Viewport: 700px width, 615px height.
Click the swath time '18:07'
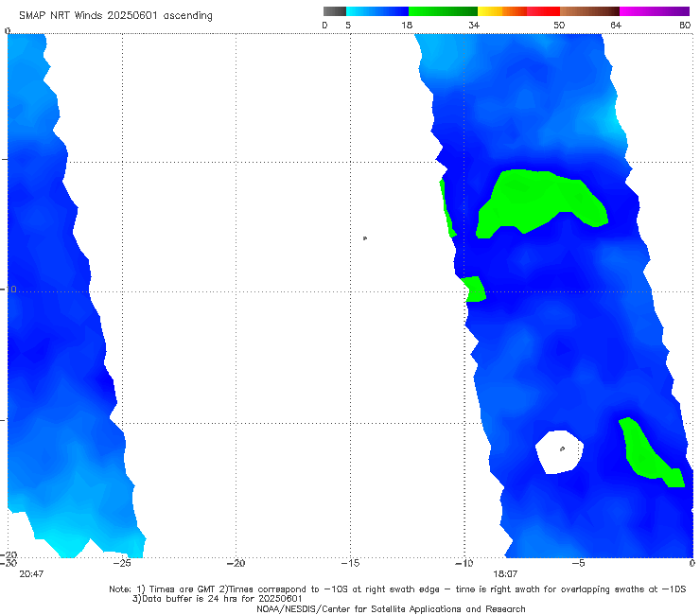tap(505, 574)
